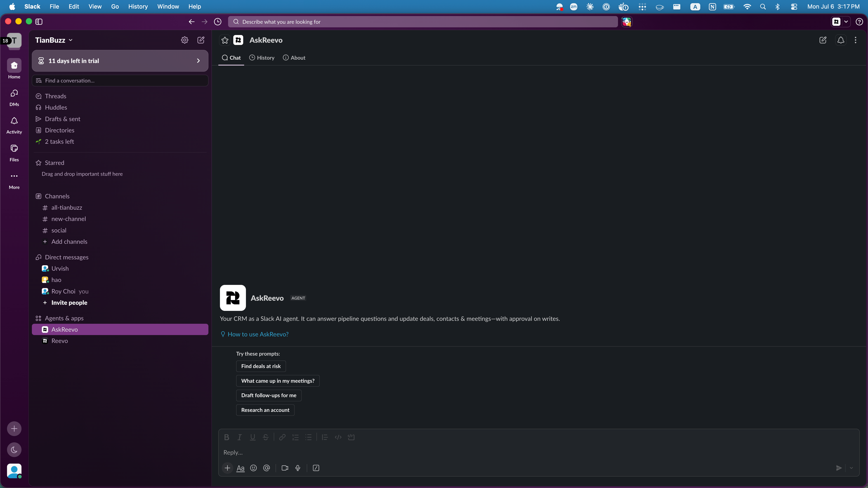
Task: Switch to the History tab
Action: 262,58
